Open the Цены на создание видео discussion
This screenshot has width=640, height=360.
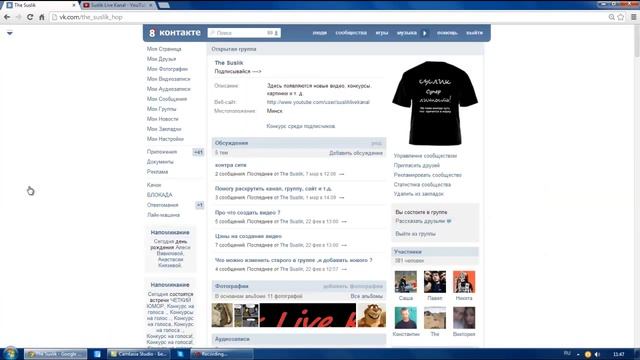pos(248,236)
